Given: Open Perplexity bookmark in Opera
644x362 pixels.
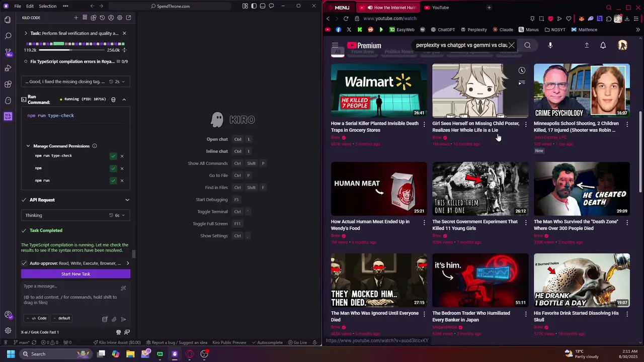Looking at the screenshot, I should click(473, 30).
